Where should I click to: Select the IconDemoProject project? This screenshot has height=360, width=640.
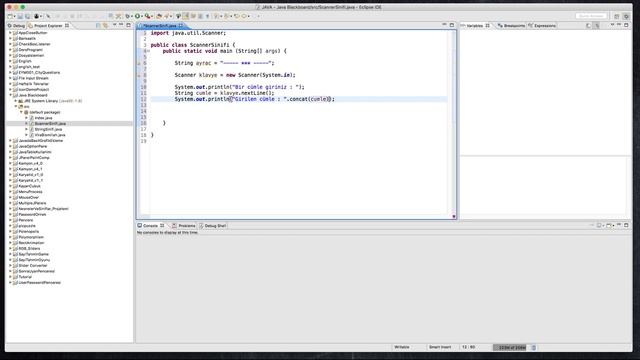(33, 89)
